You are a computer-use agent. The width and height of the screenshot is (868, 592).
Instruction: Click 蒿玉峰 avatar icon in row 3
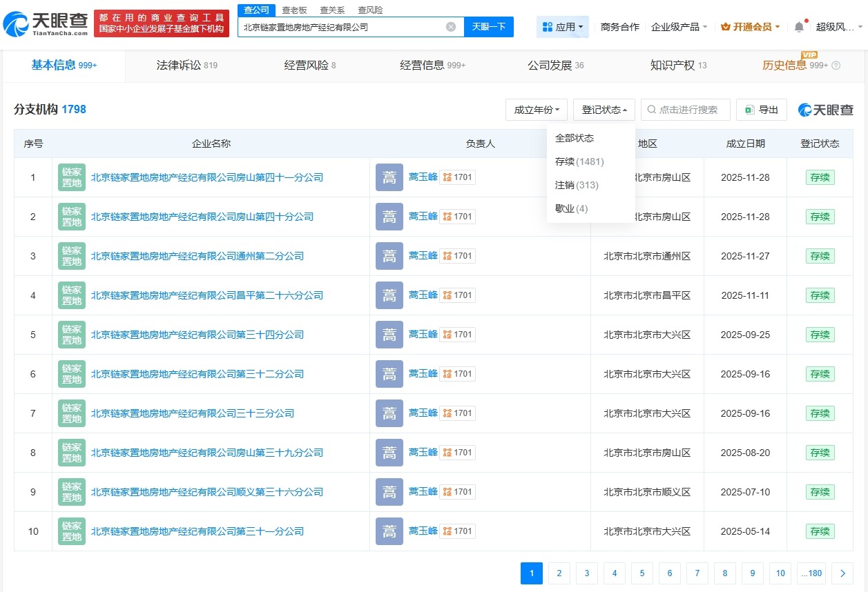click(389, 255)
